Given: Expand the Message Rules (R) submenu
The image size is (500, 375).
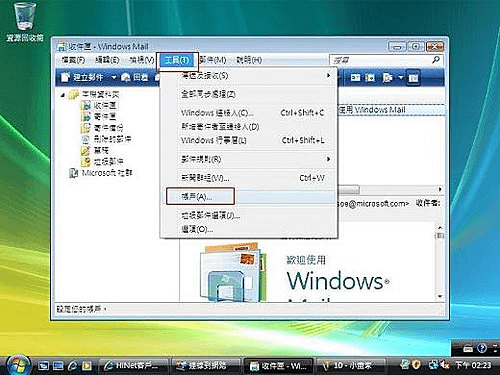Looking at the screenshot, I should pyautogui.click(x=249, y=159).
